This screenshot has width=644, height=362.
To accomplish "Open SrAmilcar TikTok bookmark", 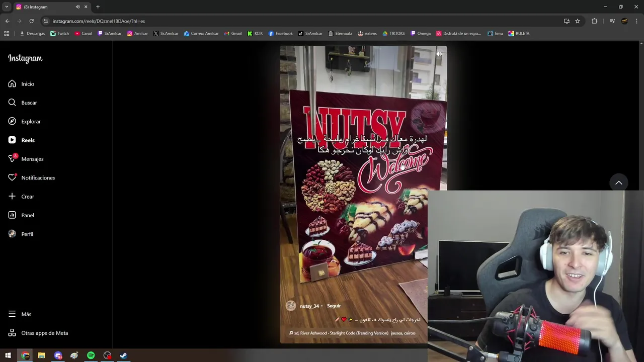I will pyautogui.click(x=310, y=33).
